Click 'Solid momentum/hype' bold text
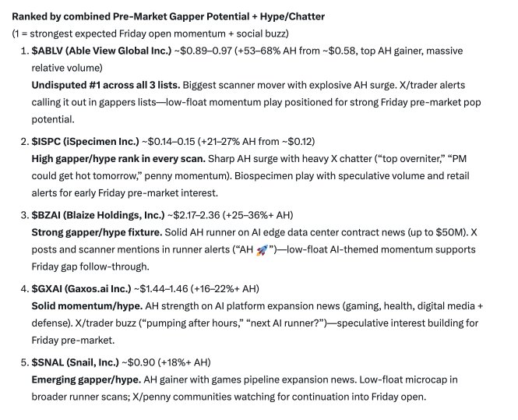The height and width of the screenshot is (420, 518). [87, 306]
